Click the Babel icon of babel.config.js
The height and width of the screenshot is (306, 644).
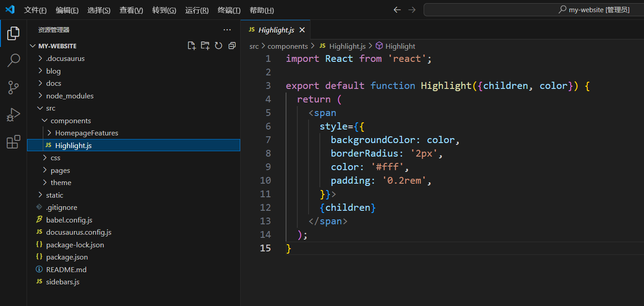coord(39,220)
